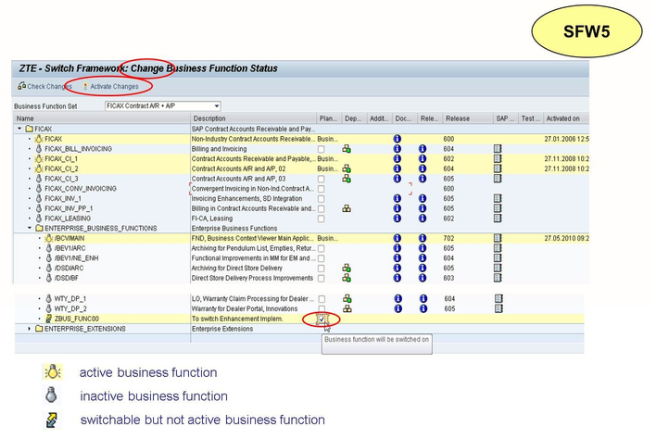Show dependencies icon for FICAX_BILL_INVOICING
This screenshot has height=430, width=650.
(x=346, y=149)
